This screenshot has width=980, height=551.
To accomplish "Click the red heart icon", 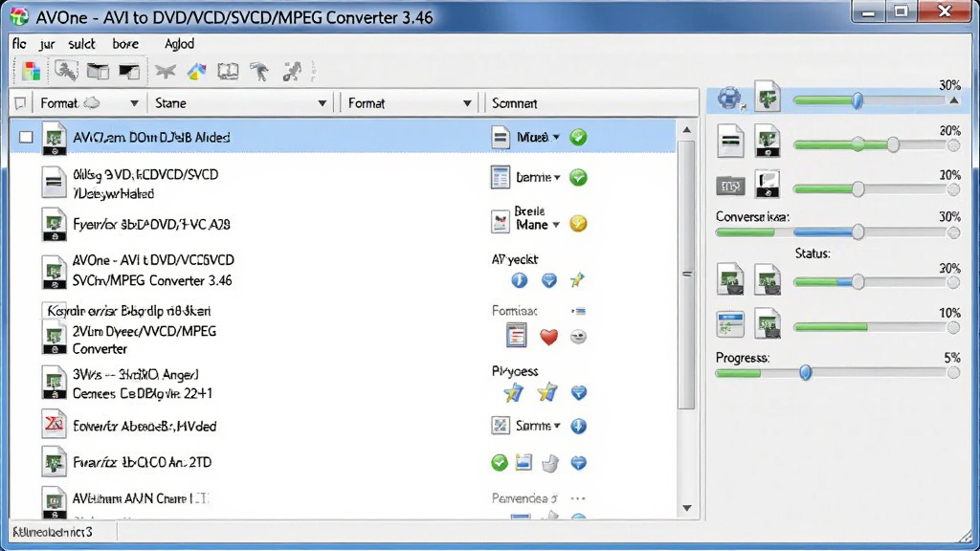I will point(548,337).
